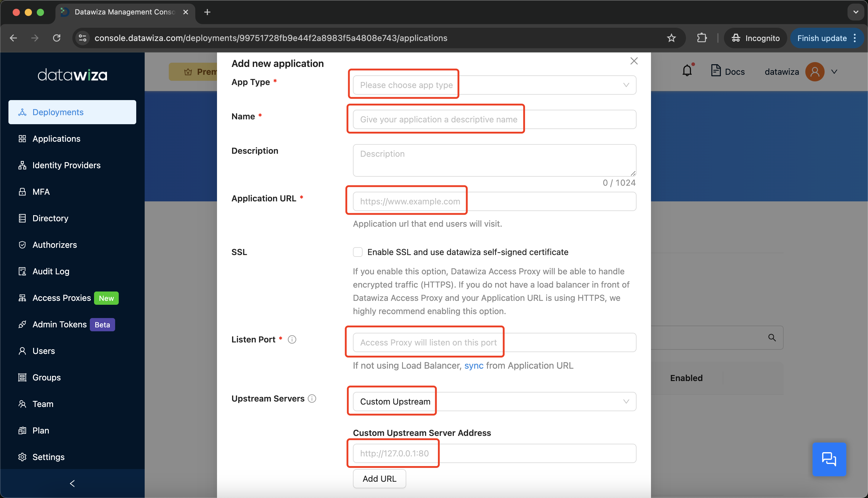868x498 pixels.
Task: Click the Upstream Servers info icon
Action: 312,399
